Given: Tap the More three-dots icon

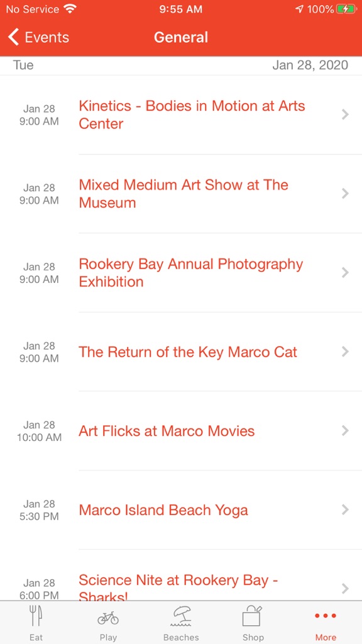Looking at the screenshot, I should (326, 616).
